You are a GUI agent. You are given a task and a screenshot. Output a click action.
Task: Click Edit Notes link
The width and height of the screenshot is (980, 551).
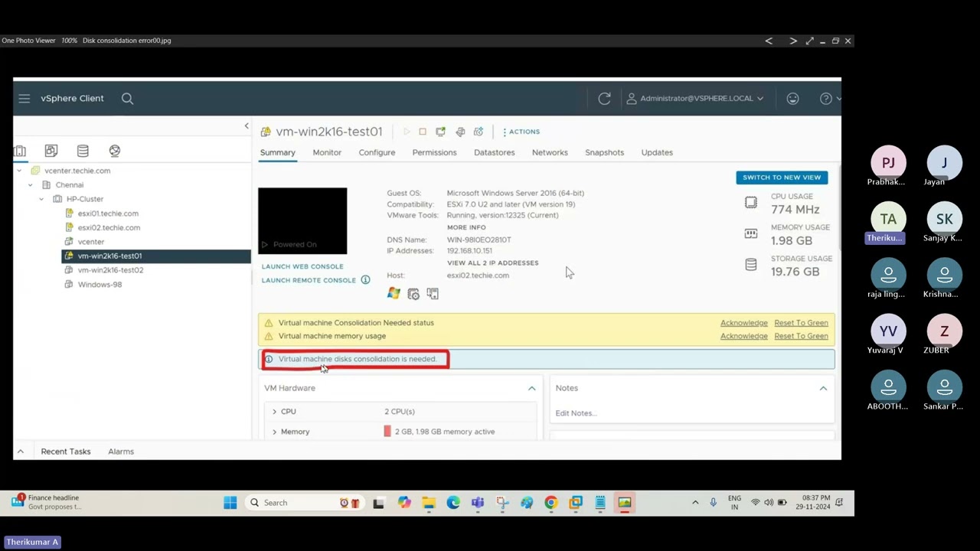tap(576, 413)
